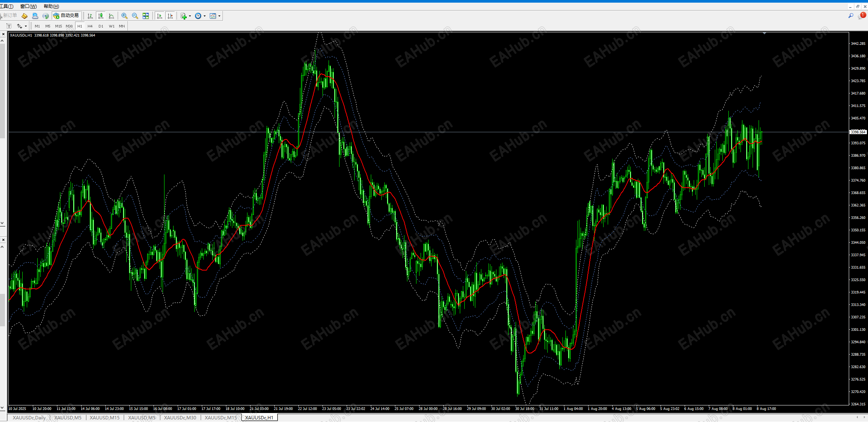The image size is (868, 422).
Task: Open MetaQuotes language editor book icon
Action: 25,16
